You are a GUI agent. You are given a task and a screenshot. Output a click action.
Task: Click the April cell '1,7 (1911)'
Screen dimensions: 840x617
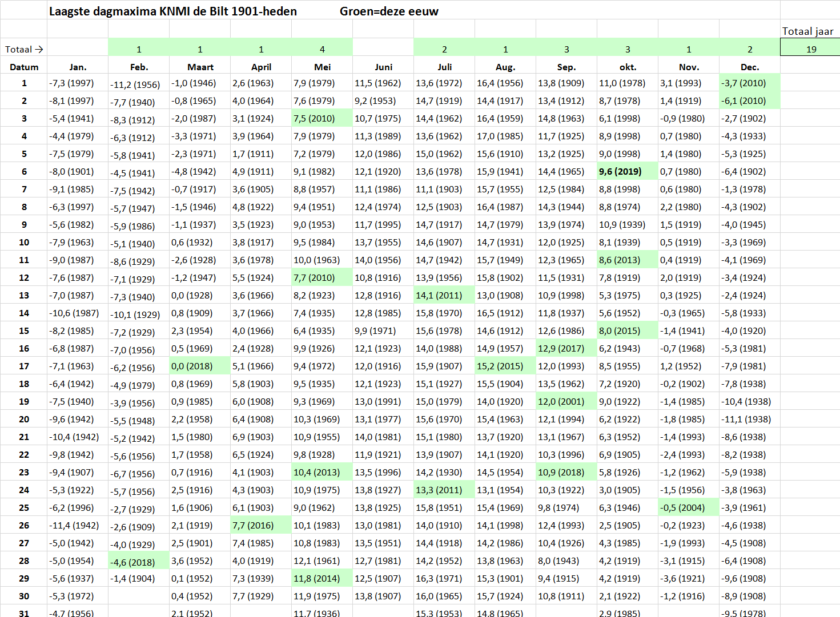[x=261, y=154]
